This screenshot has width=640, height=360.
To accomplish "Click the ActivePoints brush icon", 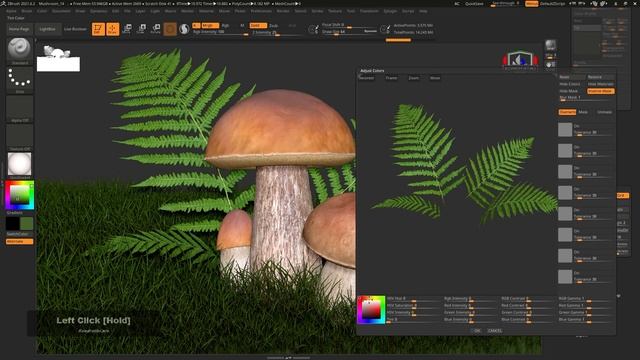I will point(384,29).
